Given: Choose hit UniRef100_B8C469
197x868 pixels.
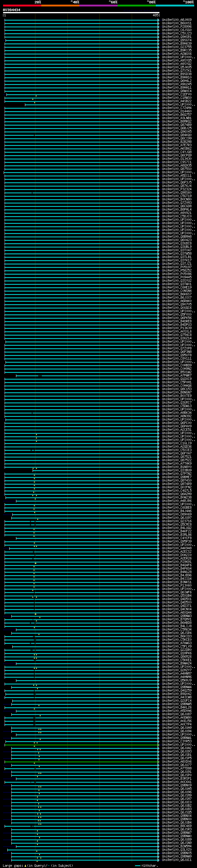Looking at the screenshot, I should (177, 826).
